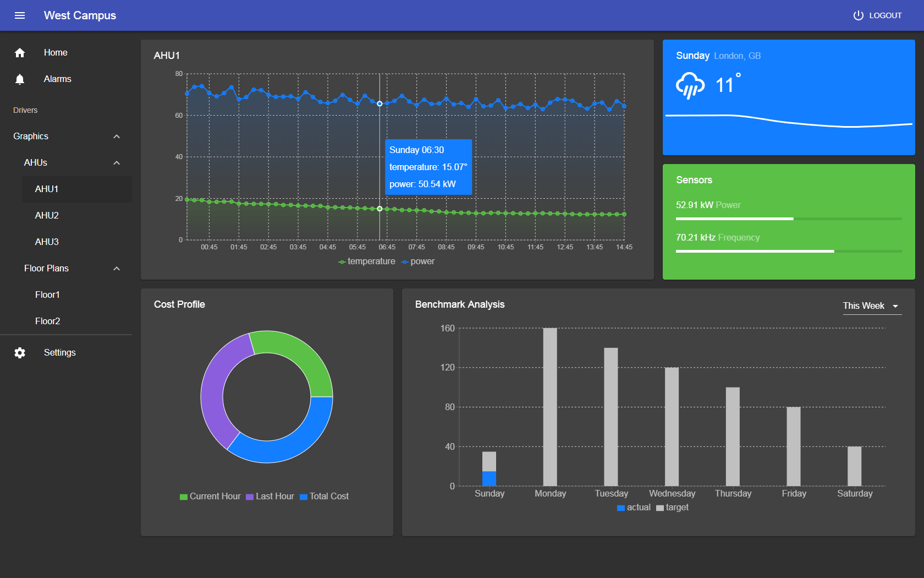Viewport: 924px width, 578px height.
Task: Open Floor1 in the sidebar
Action: [47, 295]
